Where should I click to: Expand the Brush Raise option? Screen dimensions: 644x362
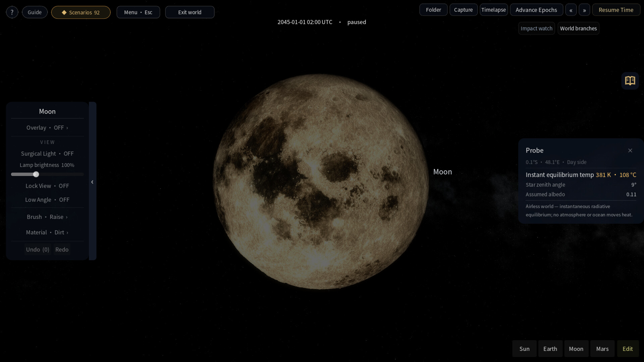point(47,217)
